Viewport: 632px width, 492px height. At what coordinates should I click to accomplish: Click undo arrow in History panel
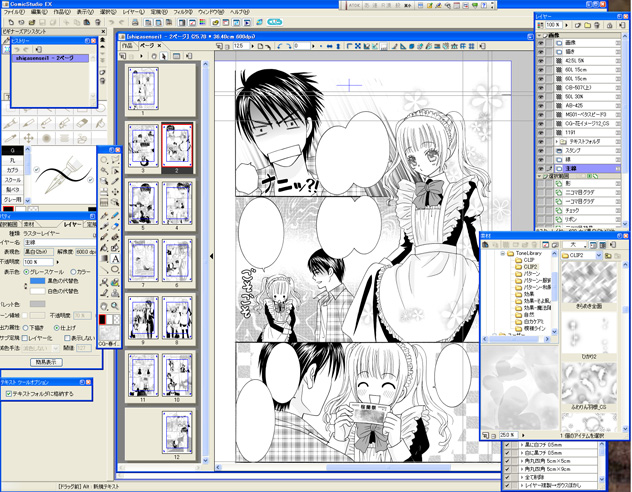click(17, 49)
